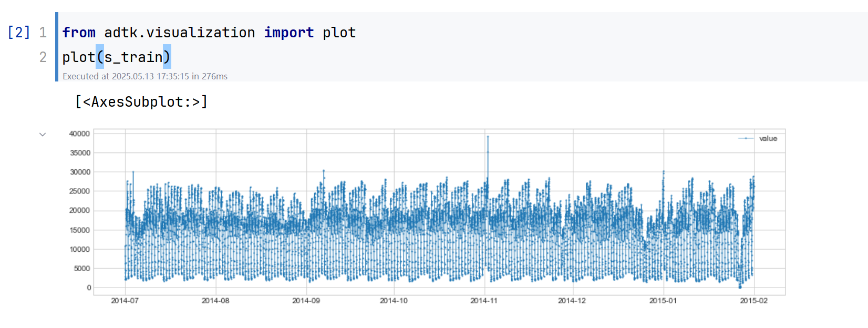This screenshot has height=328, width=868.
Task: Click the execution timestamp text
Action: 145,76
